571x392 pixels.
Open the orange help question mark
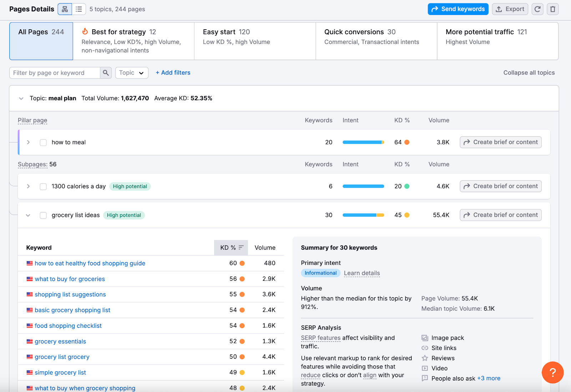click(552, 372)
